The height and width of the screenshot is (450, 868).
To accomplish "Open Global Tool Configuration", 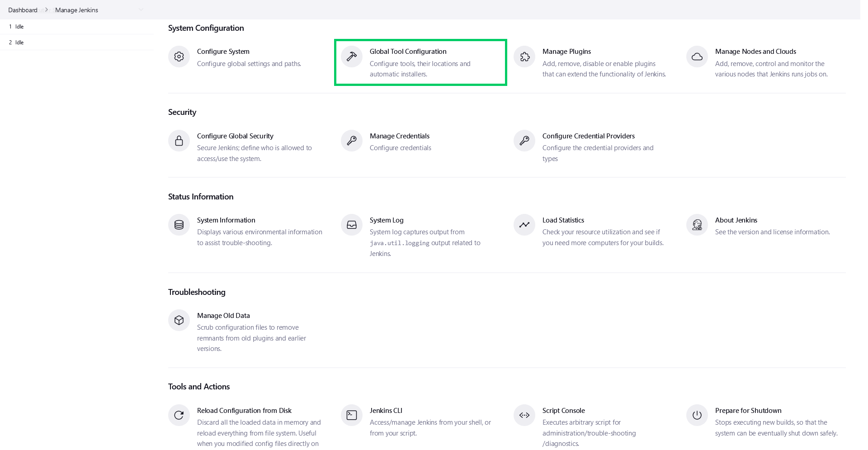I will pyautogui.click(x=408, y=52).
